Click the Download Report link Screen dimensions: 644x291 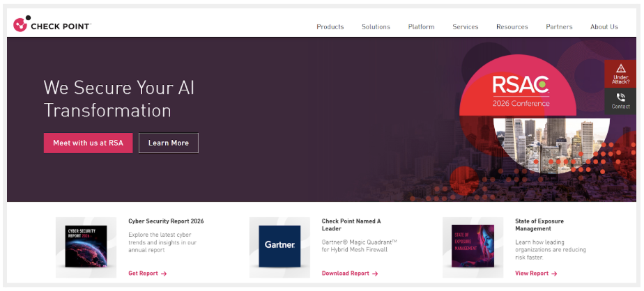[x=349, y=274]
